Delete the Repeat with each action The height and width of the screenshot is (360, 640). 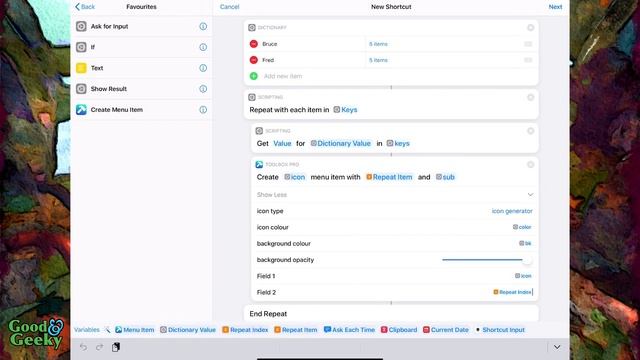[531, 98]
